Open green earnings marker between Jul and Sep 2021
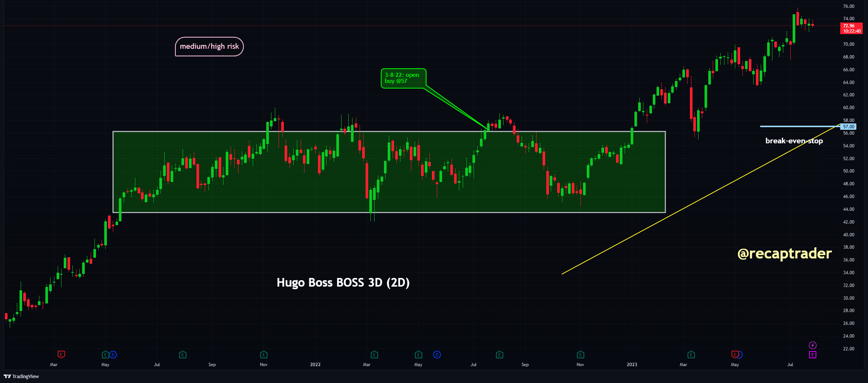Image resolution: width=868 pixels, height=383 pixels. [183, 354]
